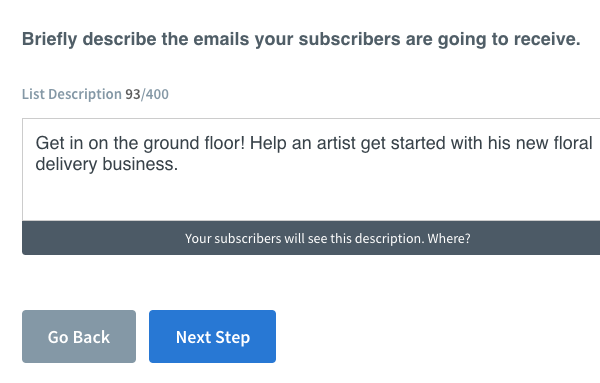Select the 93/400 character counter
This screenshot has width=600, height=383.
[x=147, y=94]
